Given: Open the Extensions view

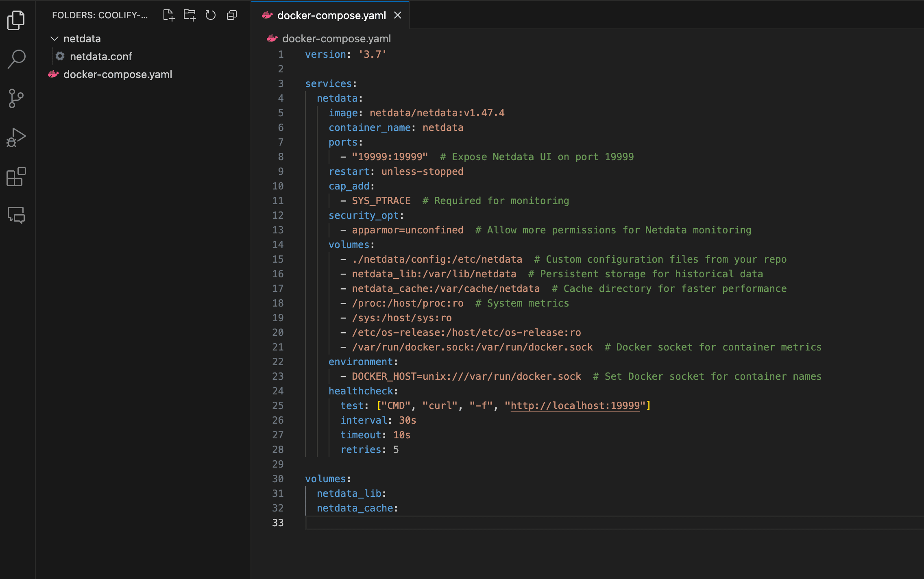Looking at the screenshot, I should pos(16,176).
